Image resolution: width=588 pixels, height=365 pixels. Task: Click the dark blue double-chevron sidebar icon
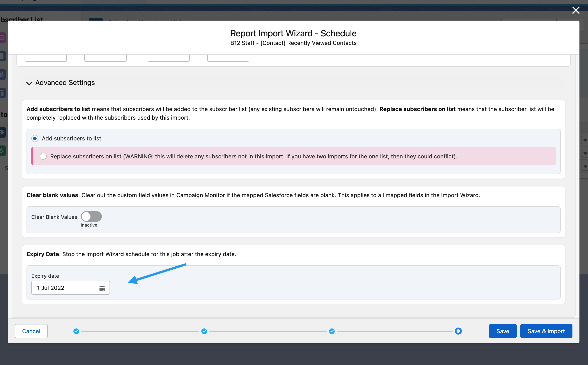click(2, 132)
